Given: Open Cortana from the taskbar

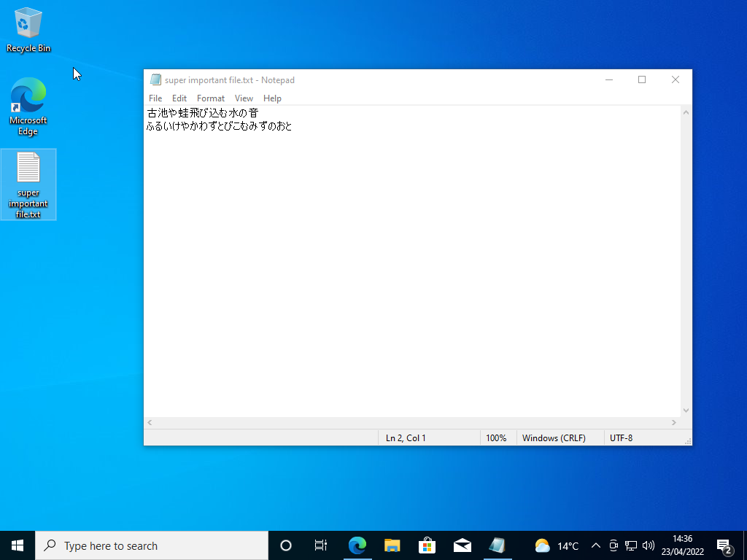Looking at the screenshot, I should 285,545.
